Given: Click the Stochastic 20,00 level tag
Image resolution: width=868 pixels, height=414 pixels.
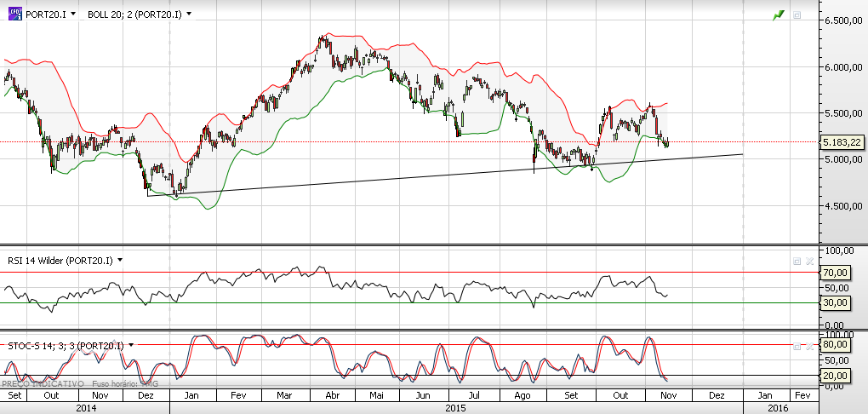Looking at the screenshot, I should tap(836, 376).
